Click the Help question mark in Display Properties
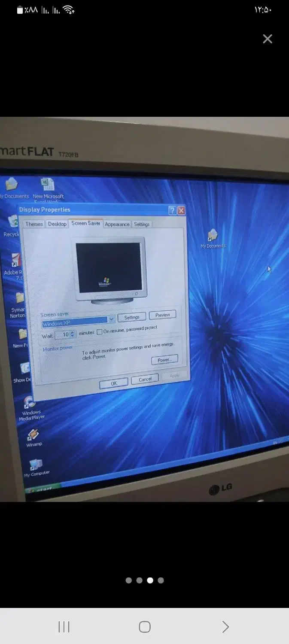 click(x=172, y=210)
